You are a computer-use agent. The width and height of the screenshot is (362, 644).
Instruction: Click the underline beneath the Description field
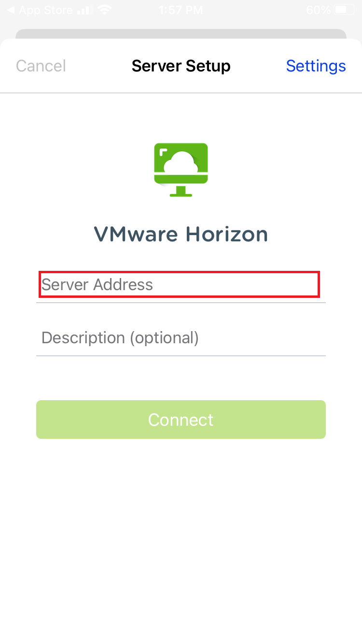[x=181, y=356]
